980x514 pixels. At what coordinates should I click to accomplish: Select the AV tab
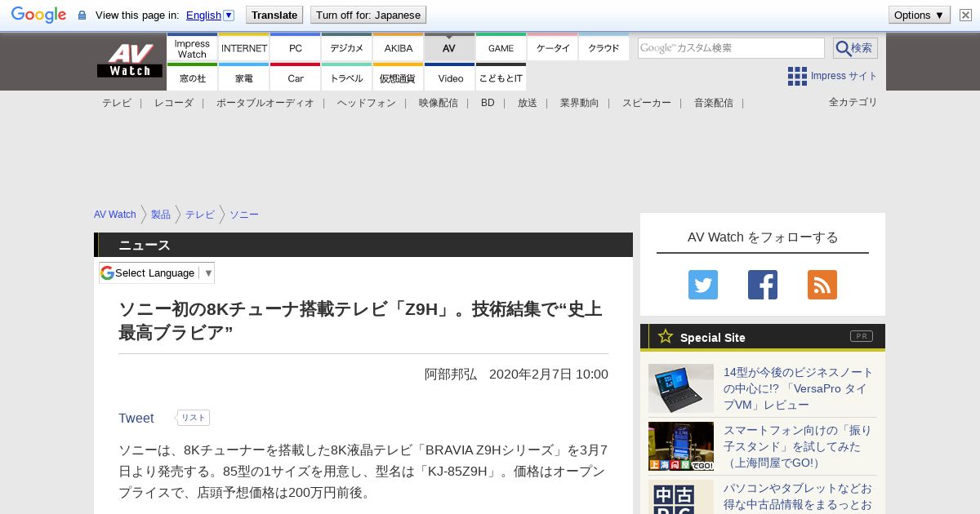[x=449, y=47]
